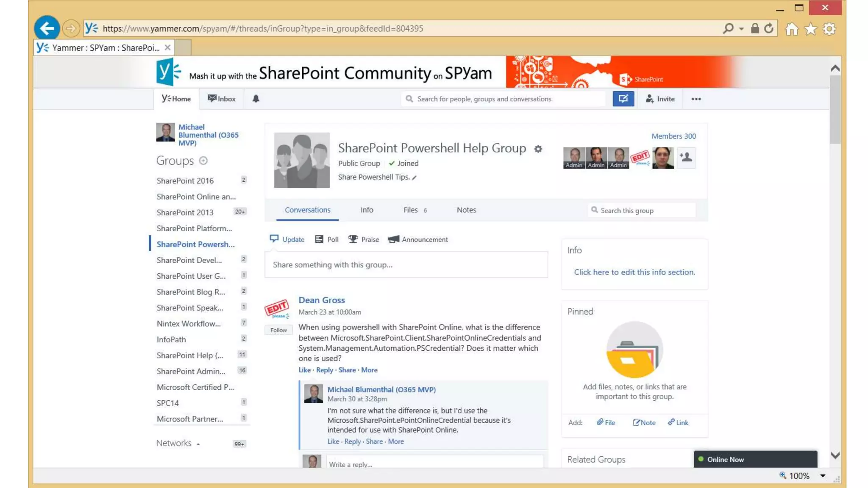Click the browser Home icon
The image size is (868, 488).
point(792,29)
